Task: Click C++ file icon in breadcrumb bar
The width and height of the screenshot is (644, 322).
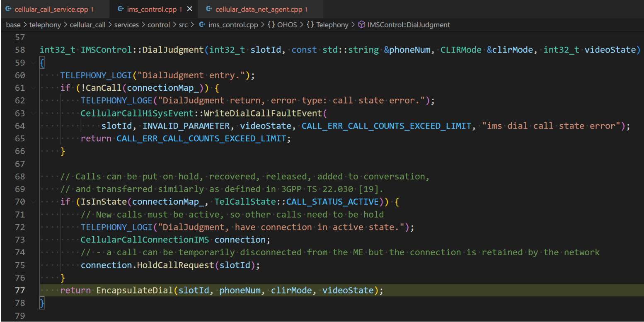Action: coord(202,24)
